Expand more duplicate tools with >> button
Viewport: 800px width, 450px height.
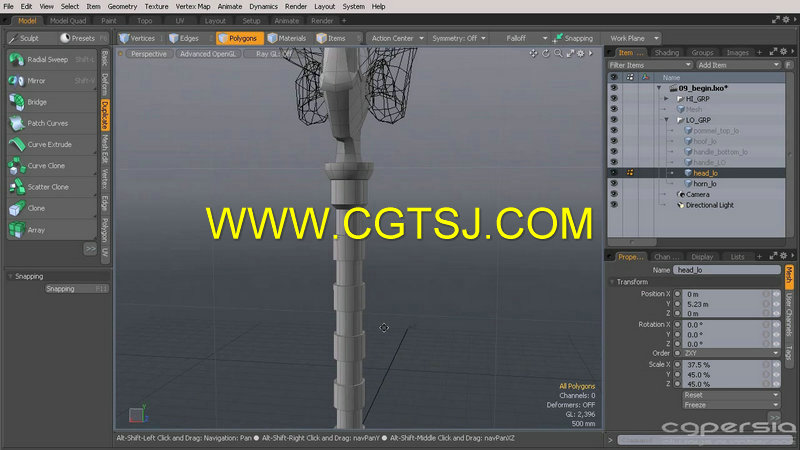tap(90, 249)
